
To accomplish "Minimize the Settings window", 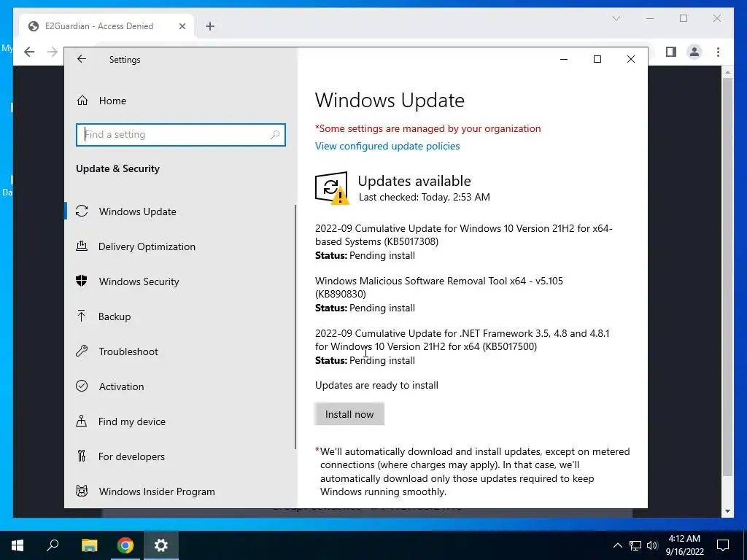I will tap(564, 59).
